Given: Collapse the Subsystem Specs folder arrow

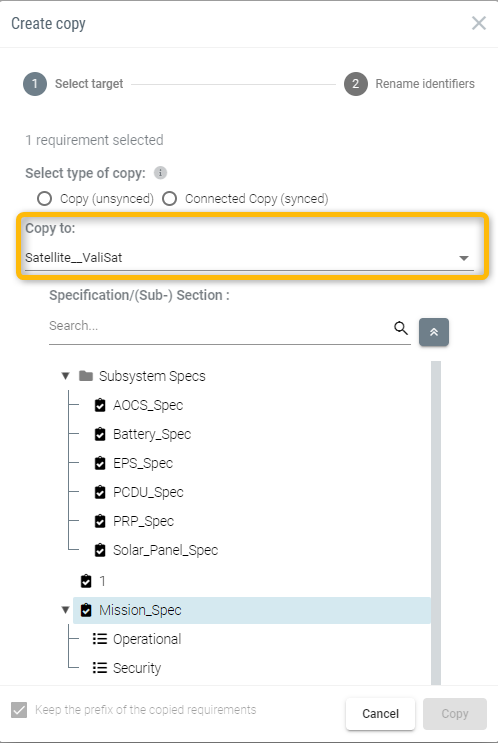Looking at the screenshot, I should click(x=65, y=376).
